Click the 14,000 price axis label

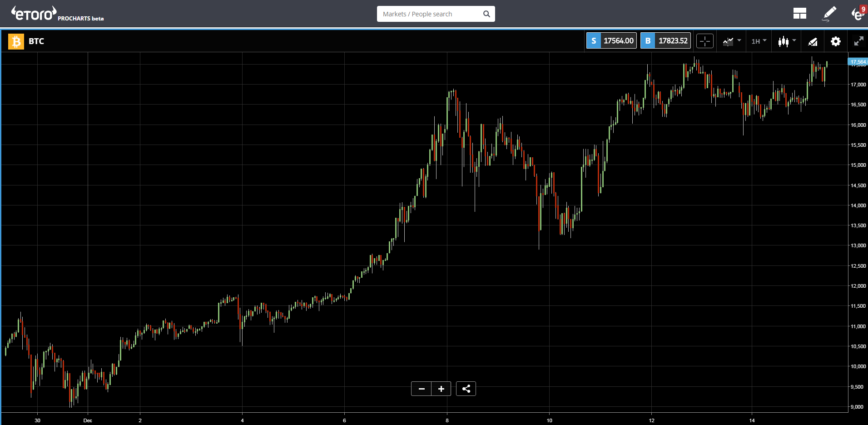pyautogui.click(x=858, y=205)
